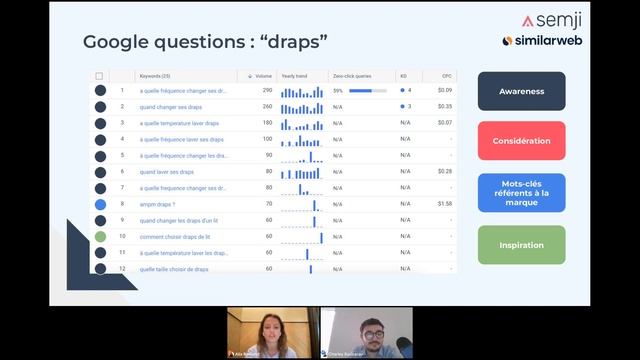
Task: Select the green Inspiration box
Action: click(522, 245)
